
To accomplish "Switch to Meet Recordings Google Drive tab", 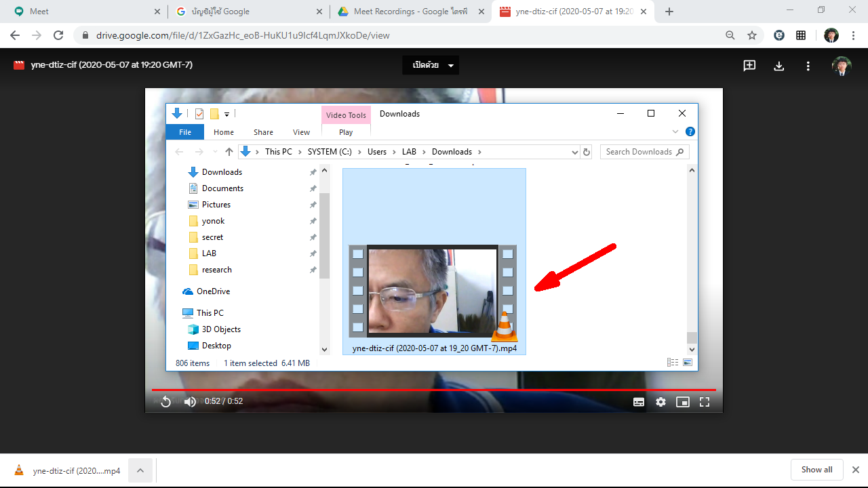I will (411, 12).
